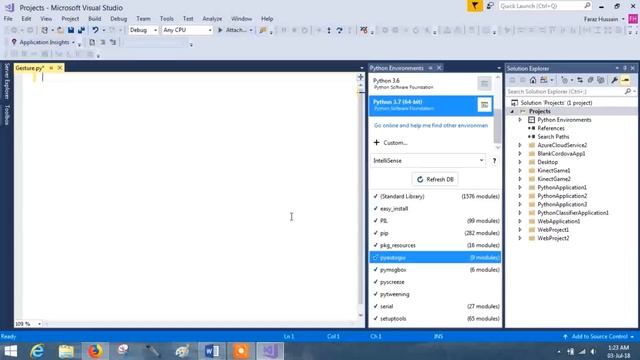
Task: Click the Step Over debug icon
Action: click(x=339, y=30)
